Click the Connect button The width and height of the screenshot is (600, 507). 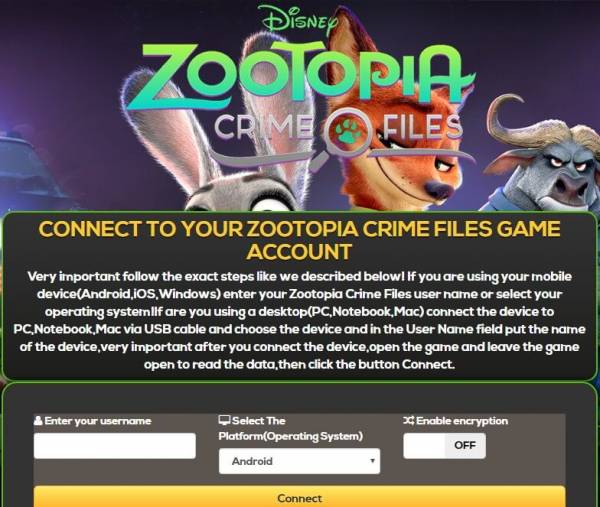[x=300, y=497]
